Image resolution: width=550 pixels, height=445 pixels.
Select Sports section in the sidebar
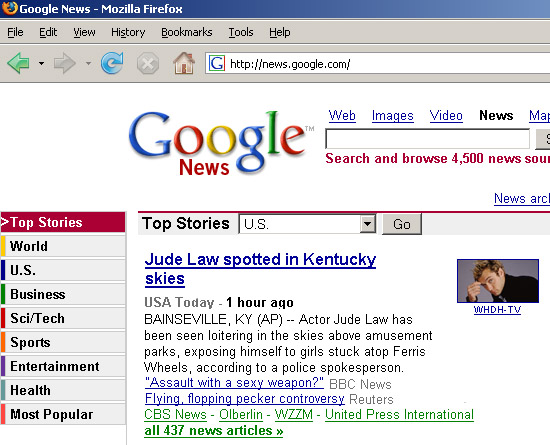[63, 342]
